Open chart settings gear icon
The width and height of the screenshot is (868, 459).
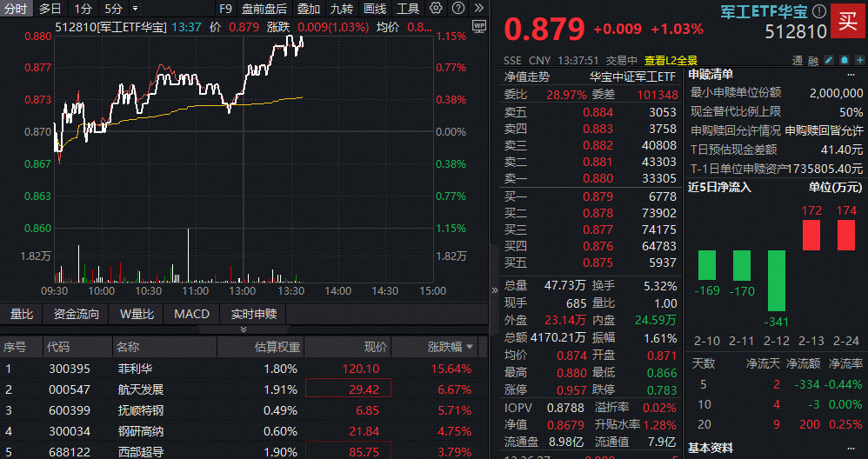point(437,9)
